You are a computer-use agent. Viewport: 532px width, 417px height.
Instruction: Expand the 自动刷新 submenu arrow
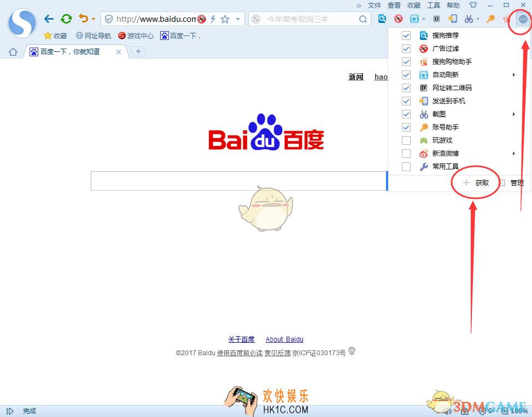pyautogui.click(x=514, y=74)
